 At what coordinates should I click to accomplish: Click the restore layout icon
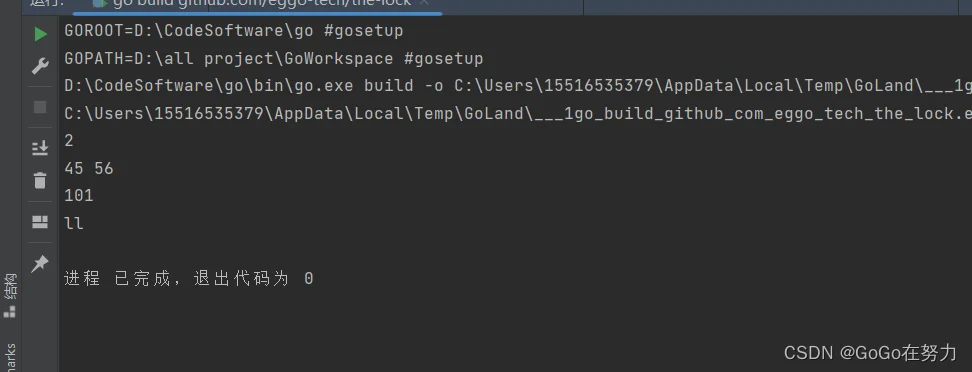coord(40,222)
